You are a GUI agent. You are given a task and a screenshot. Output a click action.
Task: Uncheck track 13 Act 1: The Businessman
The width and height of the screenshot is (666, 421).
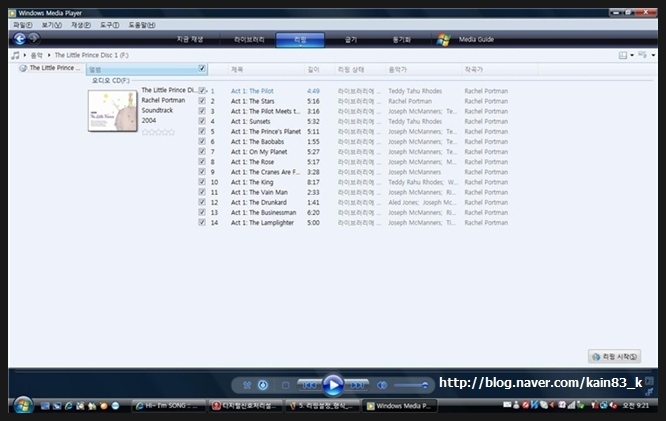click(202, 212)
